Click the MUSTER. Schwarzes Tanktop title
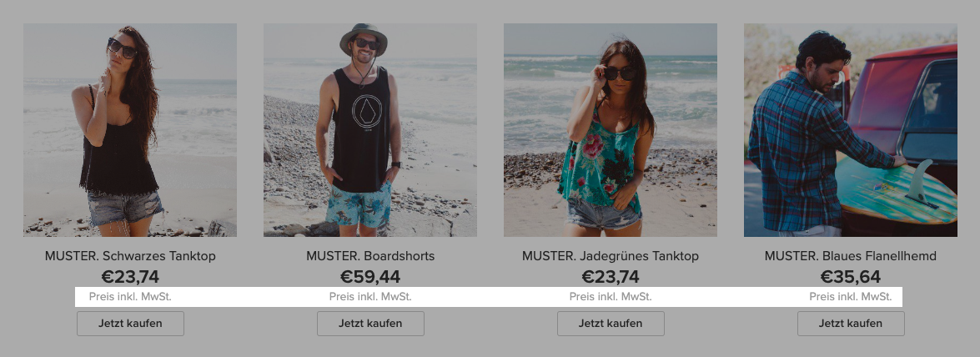The image size is (980, 357). pyautogui.click(x=130, y=256)
